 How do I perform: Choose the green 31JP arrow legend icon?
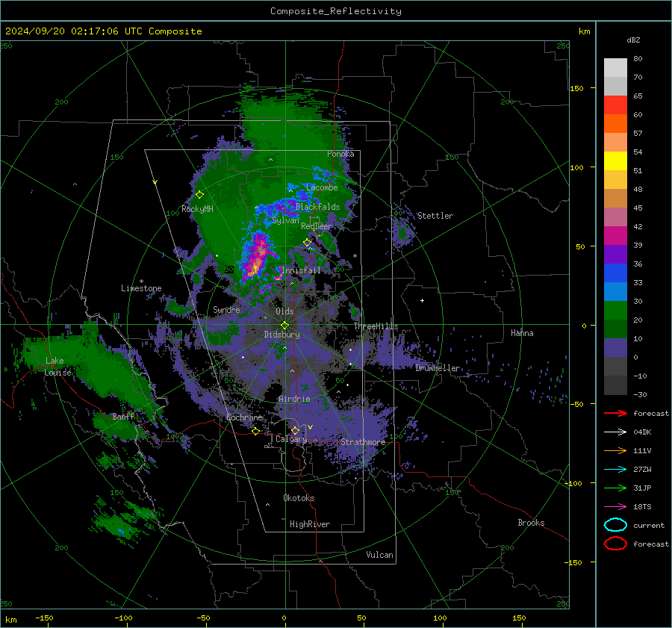(x=615, y=488)
